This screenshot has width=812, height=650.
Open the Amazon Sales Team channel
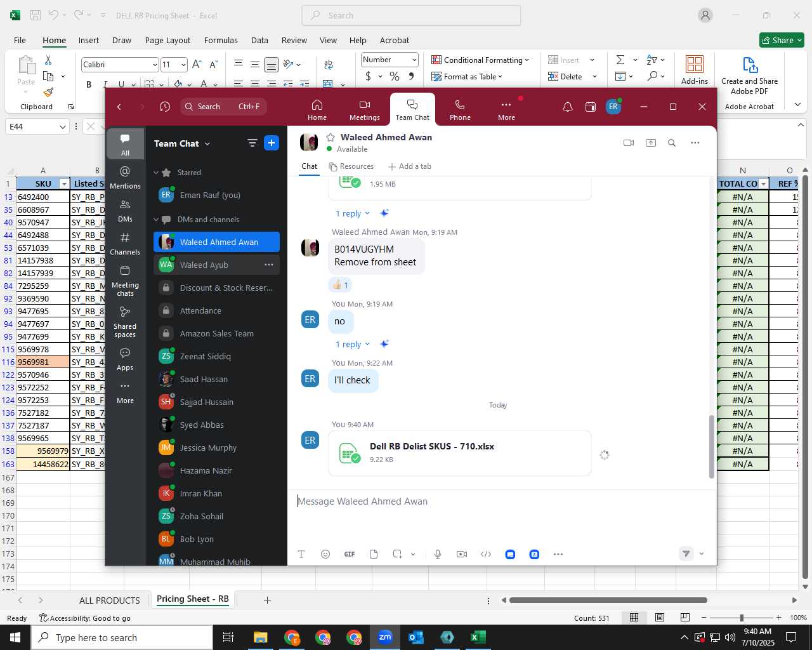pyautogui.click(x=216, y=333)
